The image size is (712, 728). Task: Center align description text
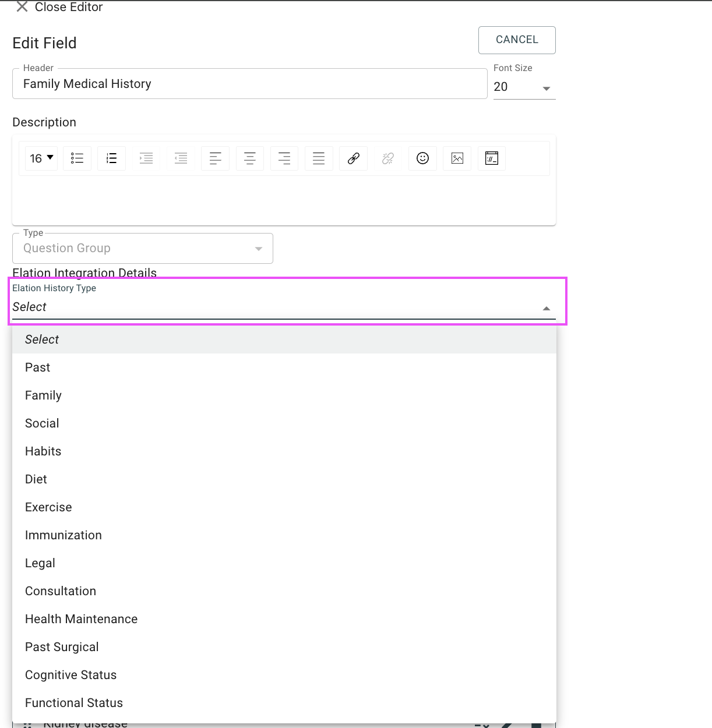(x=249, y=158)
